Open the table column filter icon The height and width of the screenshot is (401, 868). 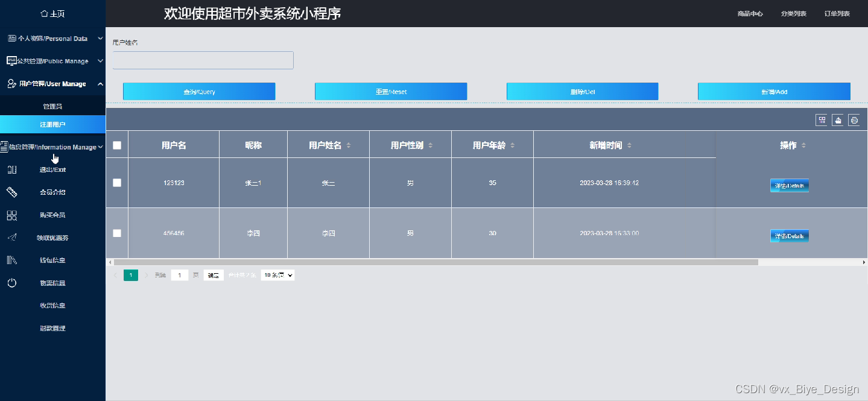[822, 120]
